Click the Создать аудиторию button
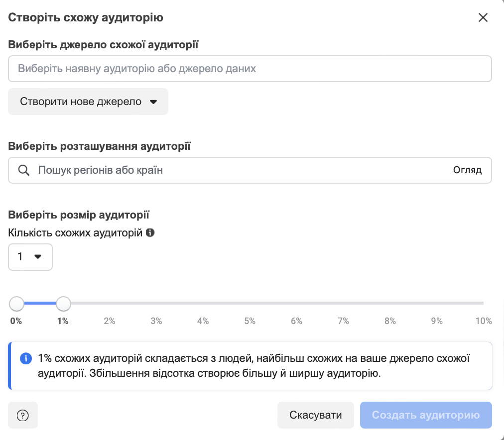The width and height of the screenshot is (504, 440). click(426, 415)
